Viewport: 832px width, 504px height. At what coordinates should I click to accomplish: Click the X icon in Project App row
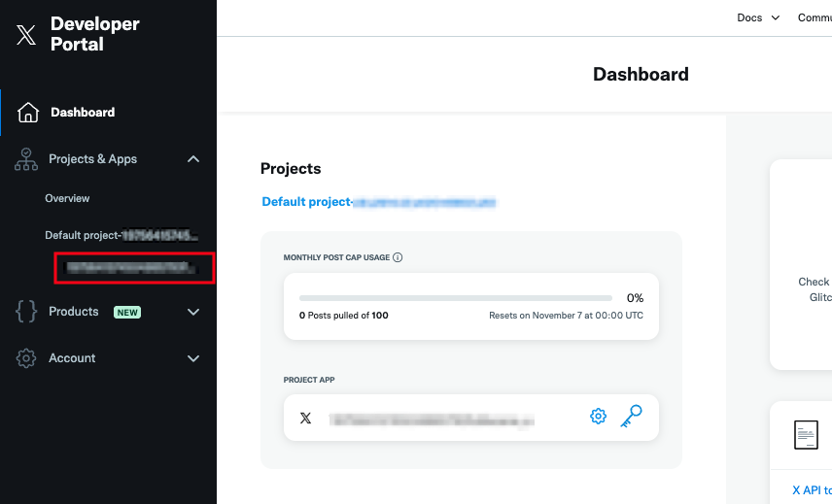tap(306, 418)
